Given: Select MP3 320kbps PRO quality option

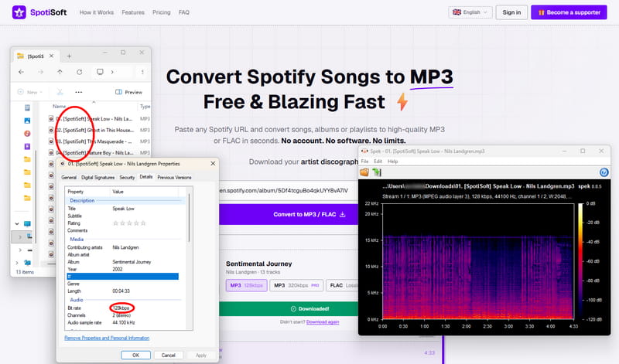Looking at the screenshot, I should tap(296, 285).
